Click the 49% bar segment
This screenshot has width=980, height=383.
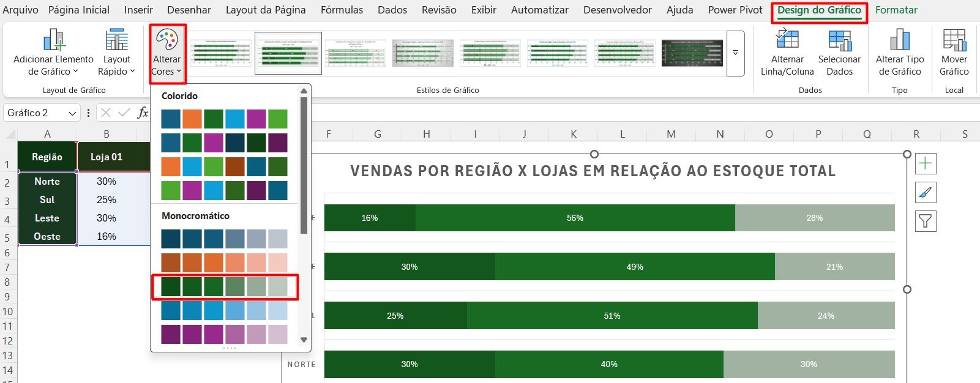[x=635, y=267]
